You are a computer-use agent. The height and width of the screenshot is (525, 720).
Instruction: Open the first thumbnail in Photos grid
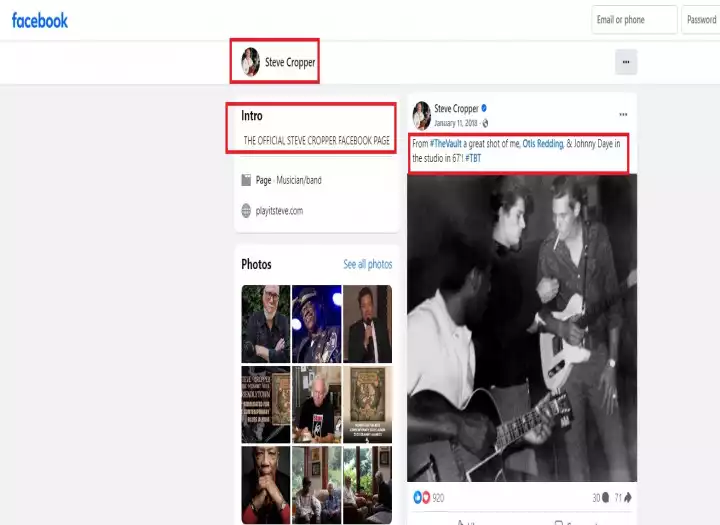265,323
